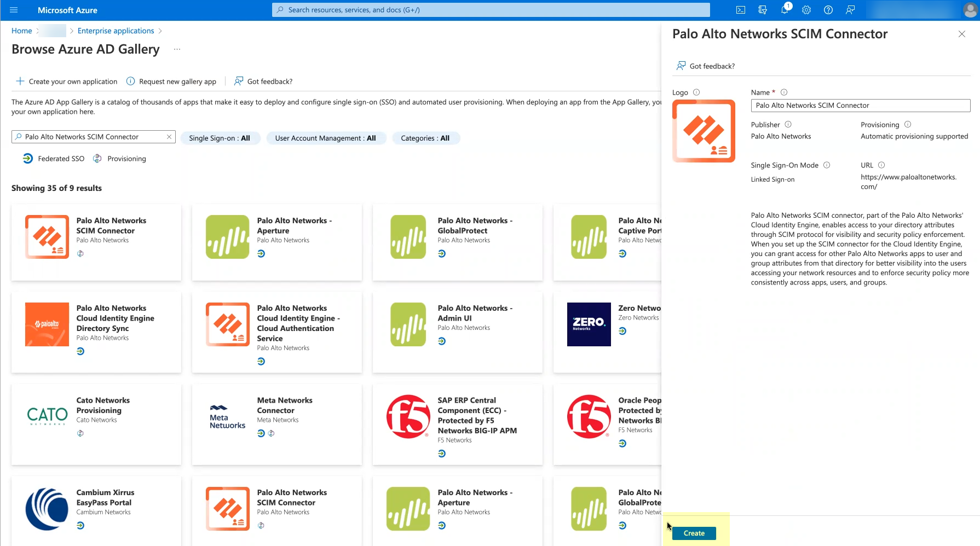Click the Azure top search bar
The height and width of the screenshot is (546, 980).
(x=491, y=10)
